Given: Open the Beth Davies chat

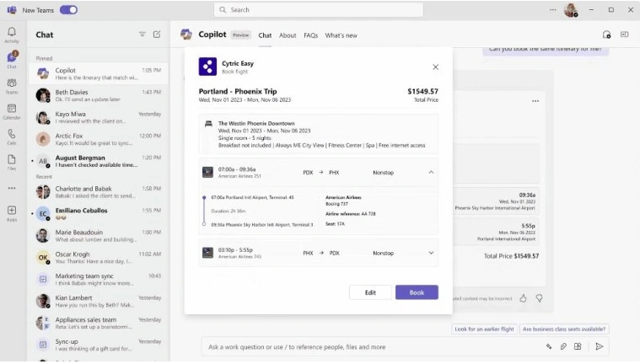Looking at the screenshot, I should click(x=99, y=95).
